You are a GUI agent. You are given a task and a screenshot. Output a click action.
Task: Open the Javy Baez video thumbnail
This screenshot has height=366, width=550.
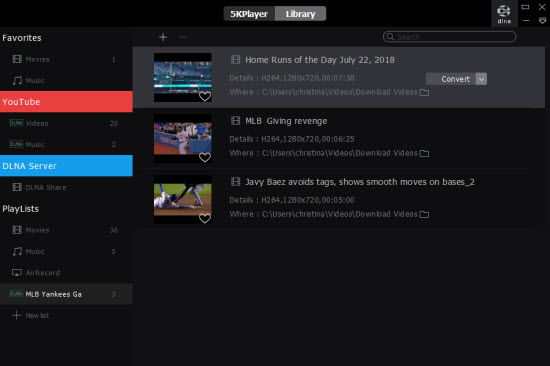(182, 200)
